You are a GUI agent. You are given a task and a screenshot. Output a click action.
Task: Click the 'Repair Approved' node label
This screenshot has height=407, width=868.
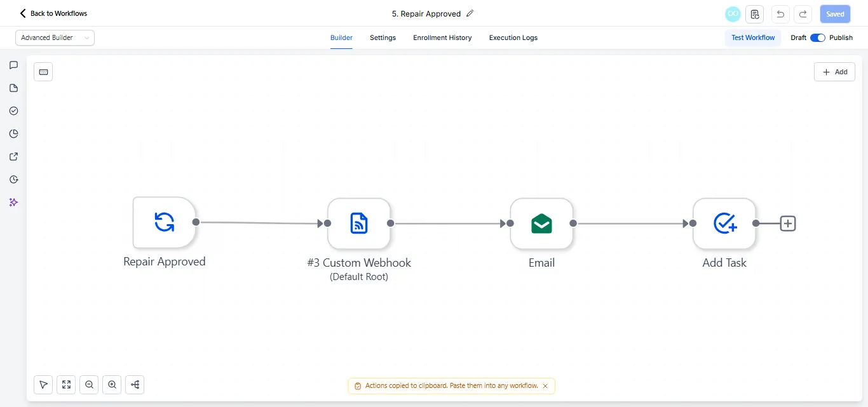(x=165, y=262)
